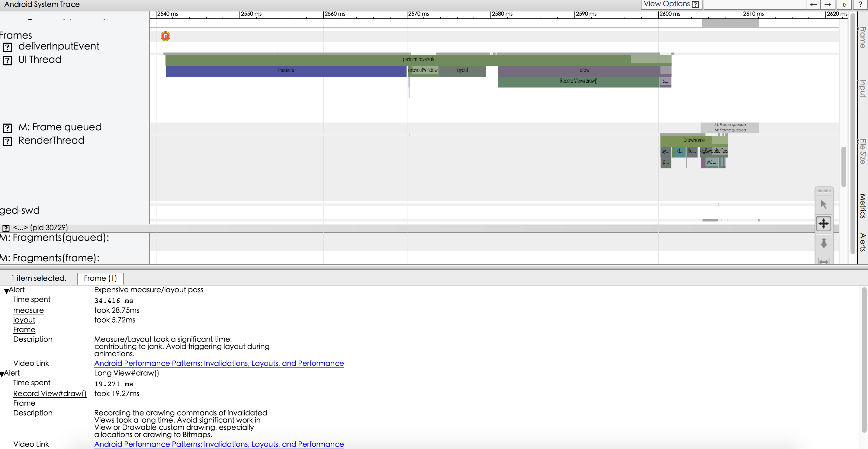Screen dimensions: 868x449
Task: Collapse the Expensive measure/layout pass alert
Action: [6, 291]
